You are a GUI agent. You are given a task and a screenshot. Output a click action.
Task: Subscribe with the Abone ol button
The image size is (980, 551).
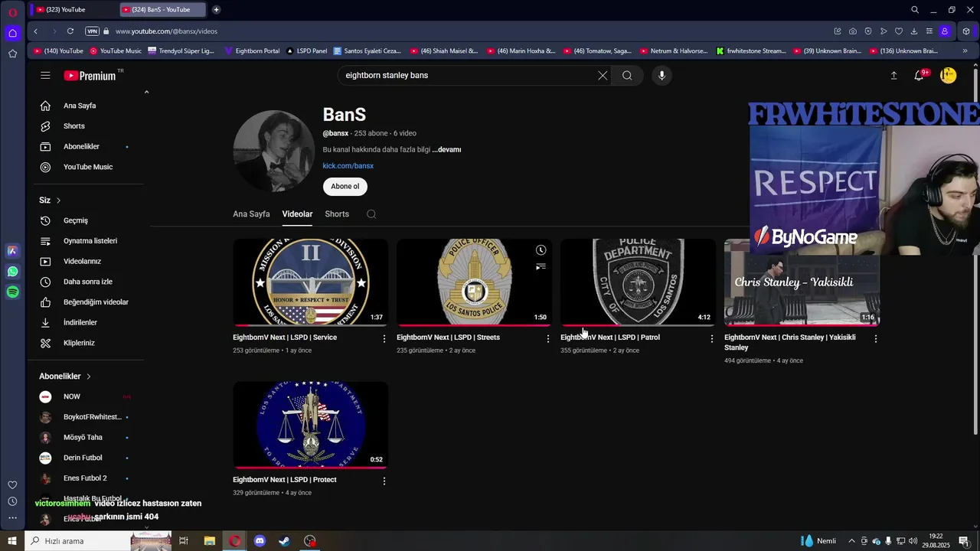345,187
